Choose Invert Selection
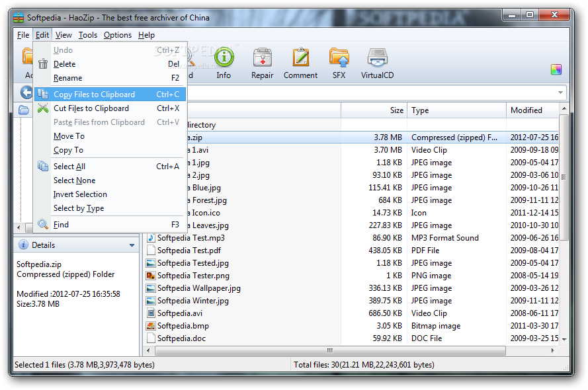Screen dimensions: 588x390 click(x=110, y=194)
